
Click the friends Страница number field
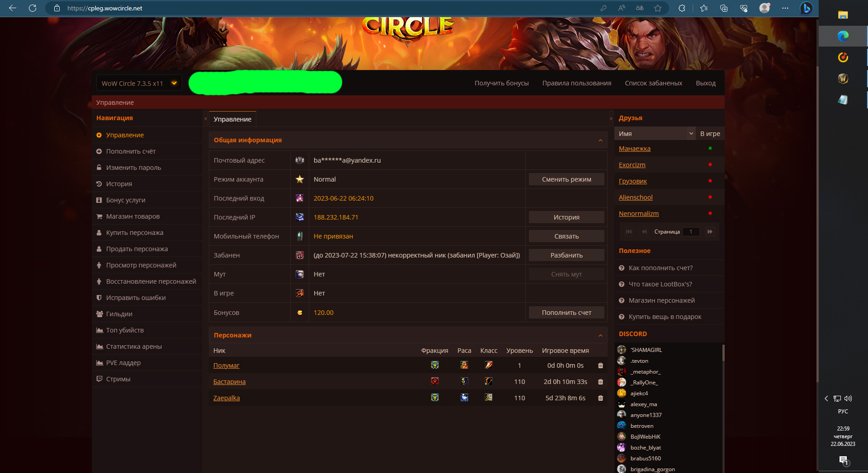[x=691, y=232]
